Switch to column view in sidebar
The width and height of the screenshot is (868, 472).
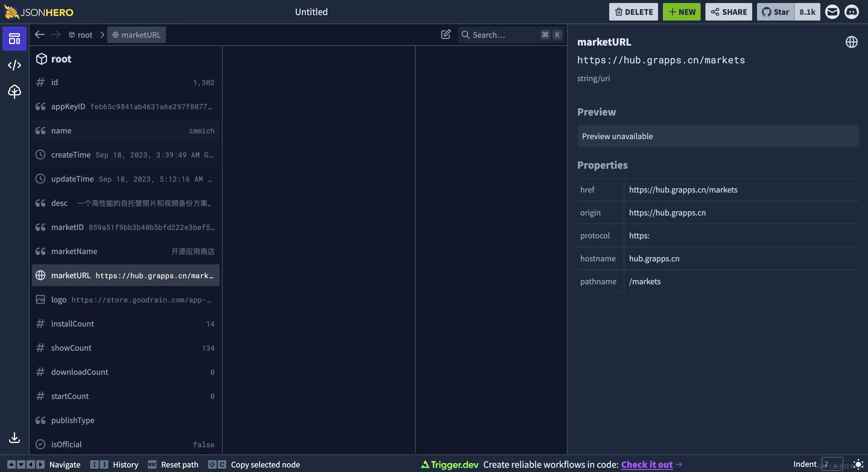[x=14, y=38]
